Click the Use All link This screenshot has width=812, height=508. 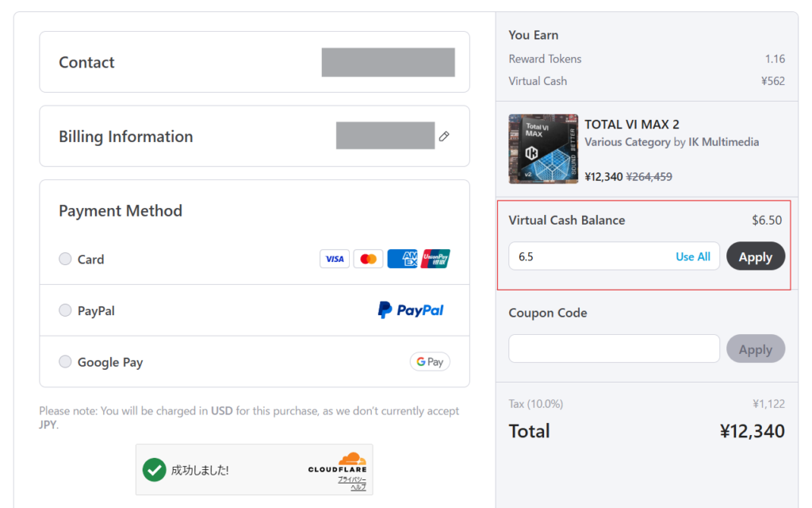(693, 256)
